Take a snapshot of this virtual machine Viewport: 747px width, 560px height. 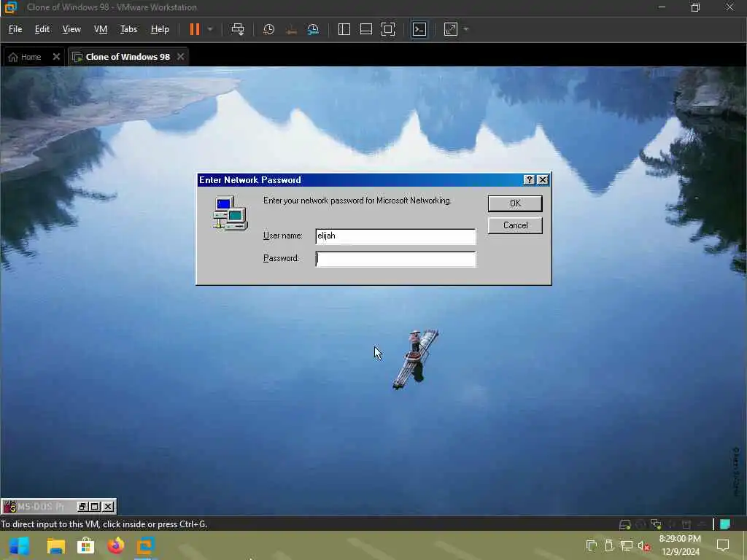pos(269,29)
